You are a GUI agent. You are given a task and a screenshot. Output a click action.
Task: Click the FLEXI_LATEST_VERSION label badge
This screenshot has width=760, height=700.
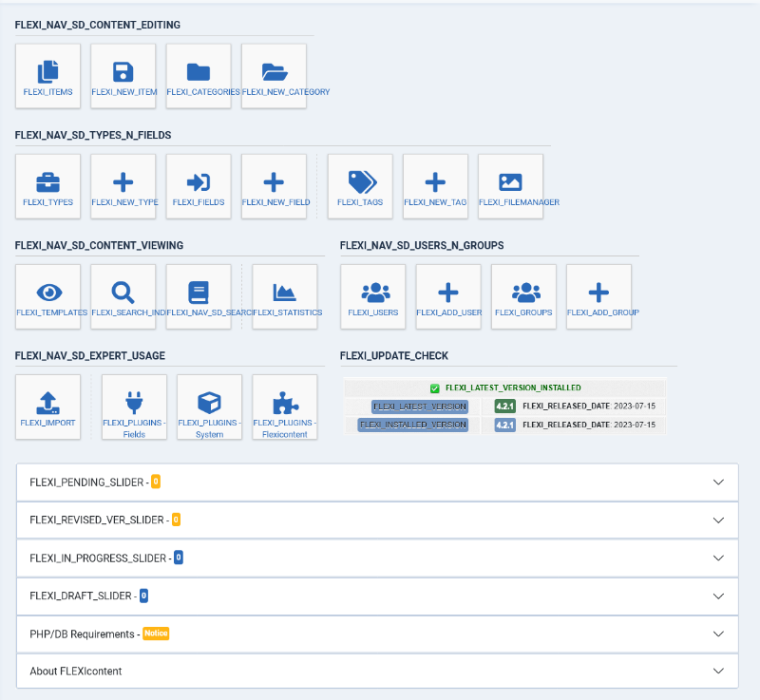pyautogui.click(x=420, y=407)
